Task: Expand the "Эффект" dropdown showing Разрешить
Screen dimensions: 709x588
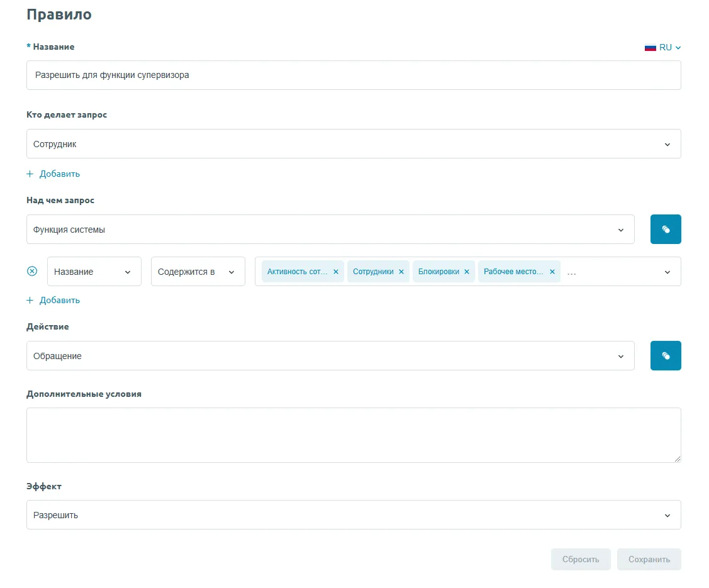Action: (353, 515)
